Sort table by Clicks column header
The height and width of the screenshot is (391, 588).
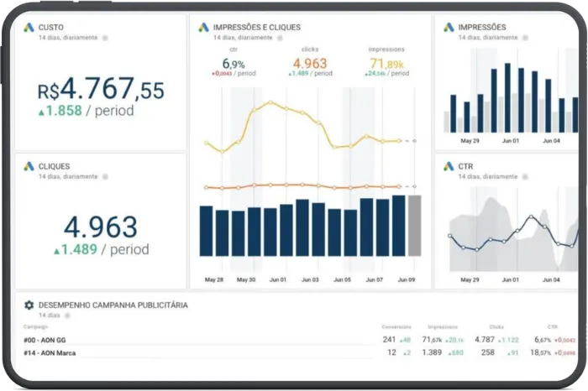(x=496, y=327)
